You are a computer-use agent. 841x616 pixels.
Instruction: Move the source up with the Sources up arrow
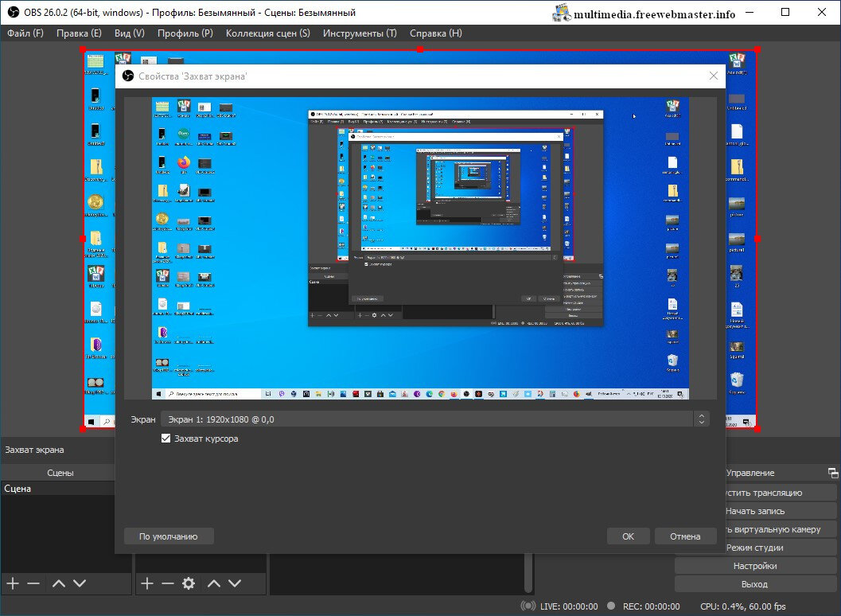click(x=213, y=583)
